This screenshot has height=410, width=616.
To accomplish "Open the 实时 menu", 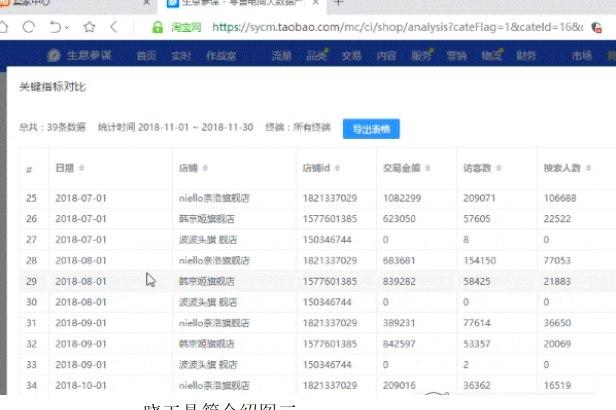I will tap(181, 56).
